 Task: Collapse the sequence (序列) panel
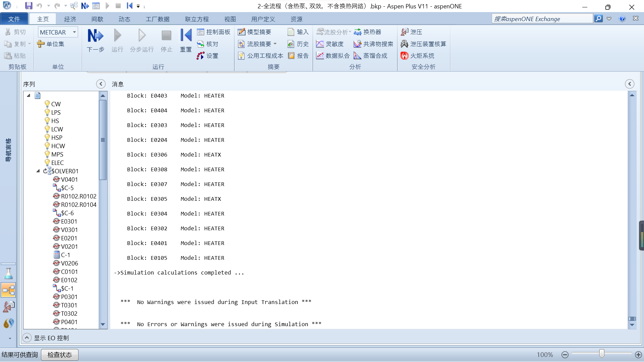pos(101,84)
